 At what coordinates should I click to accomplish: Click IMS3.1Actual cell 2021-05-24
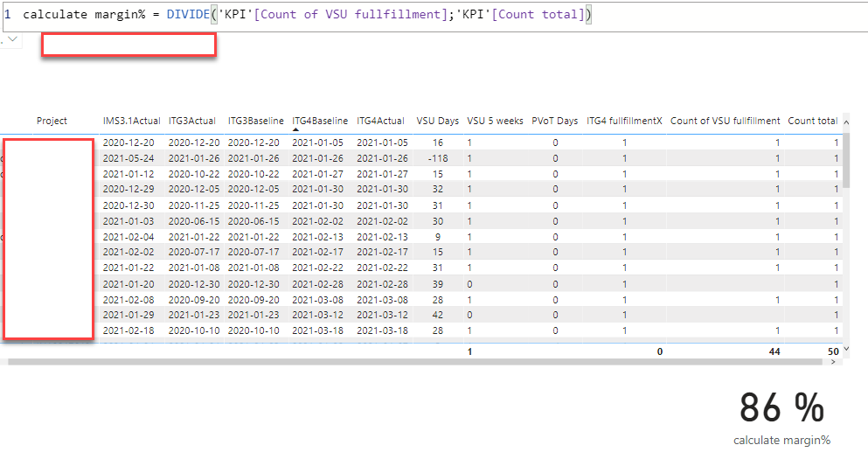[x=128, y=158]
